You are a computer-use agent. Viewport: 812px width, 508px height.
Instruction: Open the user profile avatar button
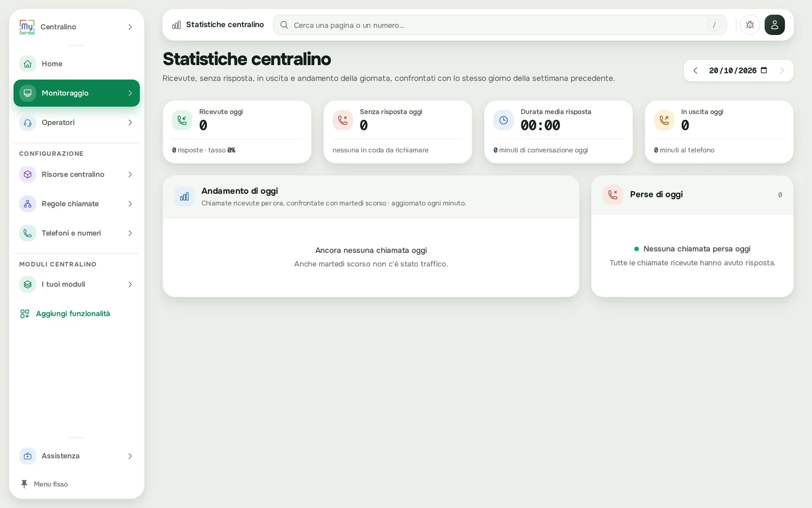coord(774,25)
